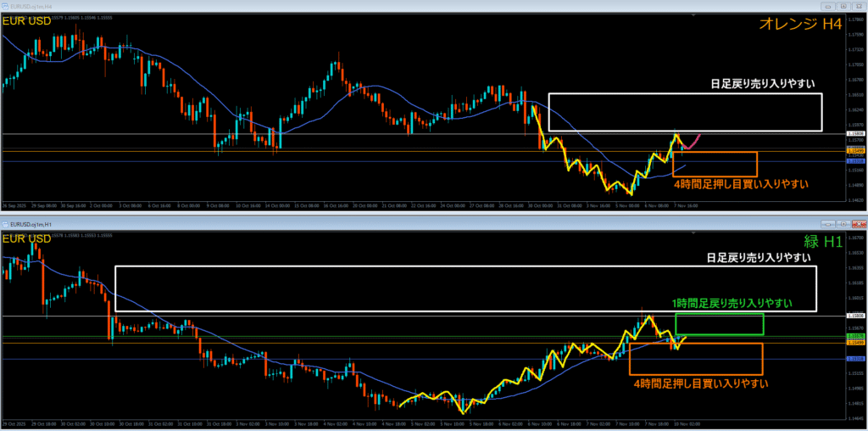Click the white daily sell zone in H1 chart
The height and width of the screenshot is (431, 868).
coord(465,288)
